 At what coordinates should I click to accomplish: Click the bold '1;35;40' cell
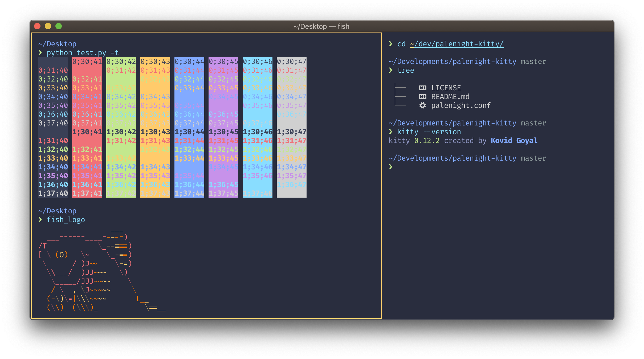pos(53,176)
